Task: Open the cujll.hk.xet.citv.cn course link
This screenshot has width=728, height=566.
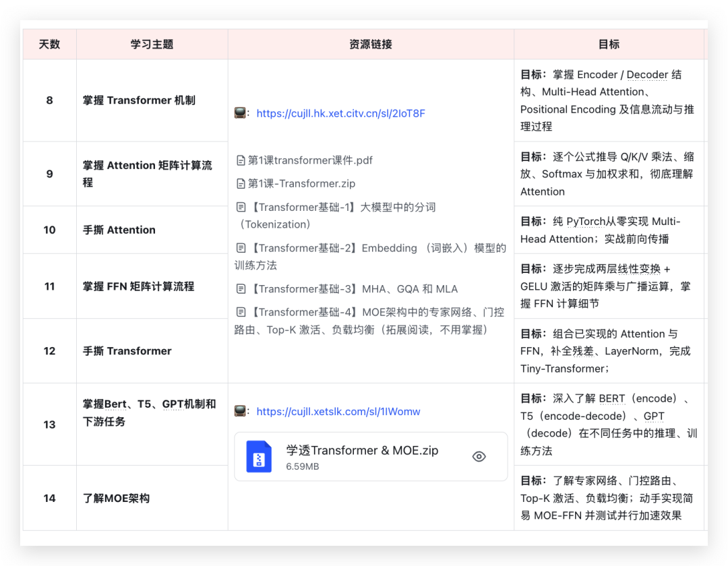Action: [x=340, y=113]
